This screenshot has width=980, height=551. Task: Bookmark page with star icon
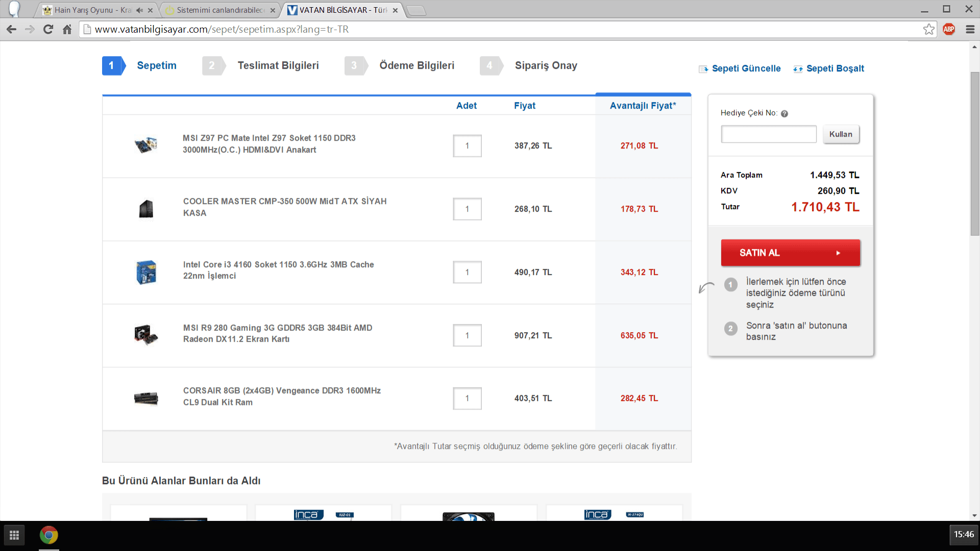point(928,30)
